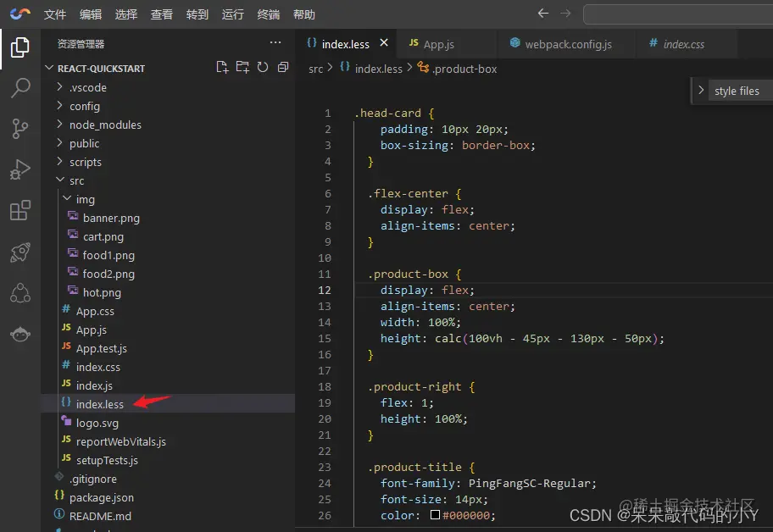Expand the .vscode folder
Viewport: 773px width, 532px height.
pyautogui.click(x=88, y=88)
